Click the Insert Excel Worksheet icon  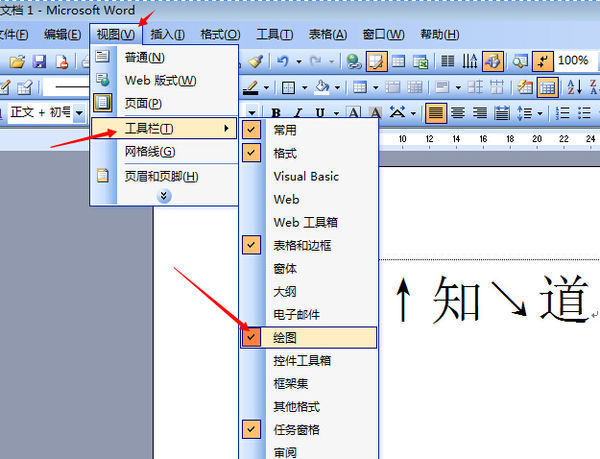421,62
